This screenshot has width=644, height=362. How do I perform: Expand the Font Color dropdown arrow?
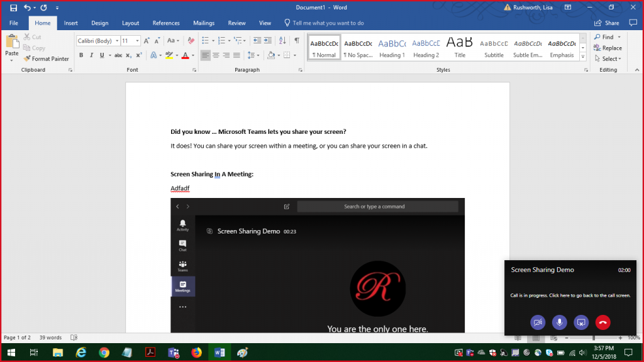coord(192,55)
